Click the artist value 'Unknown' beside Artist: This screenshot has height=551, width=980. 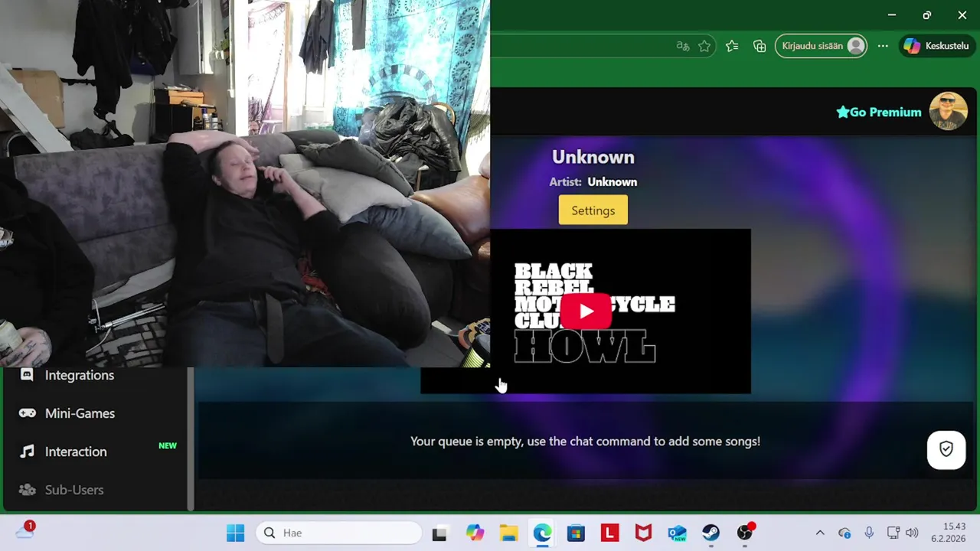612,182
